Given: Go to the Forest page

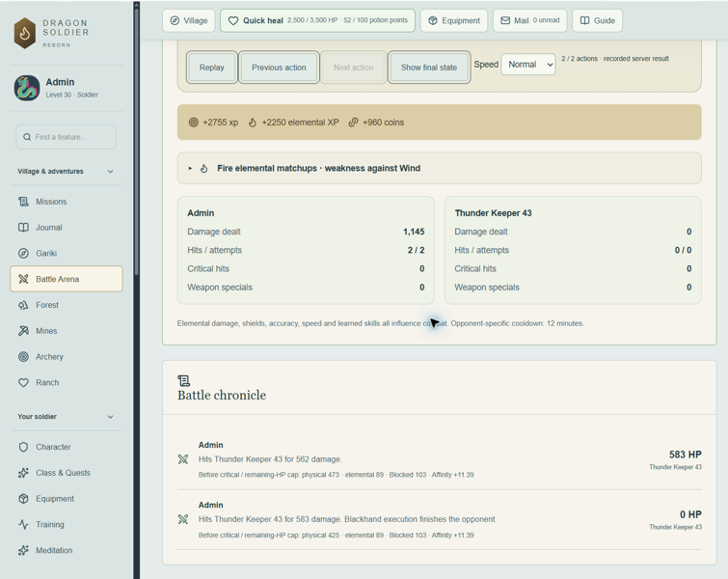Looking at the screenshot, I should tap(67, 305).
